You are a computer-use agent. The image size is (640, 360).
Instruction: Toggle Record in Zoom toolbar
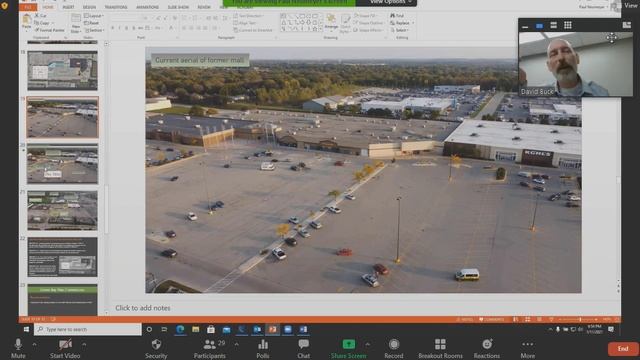[x=393, y=349]
